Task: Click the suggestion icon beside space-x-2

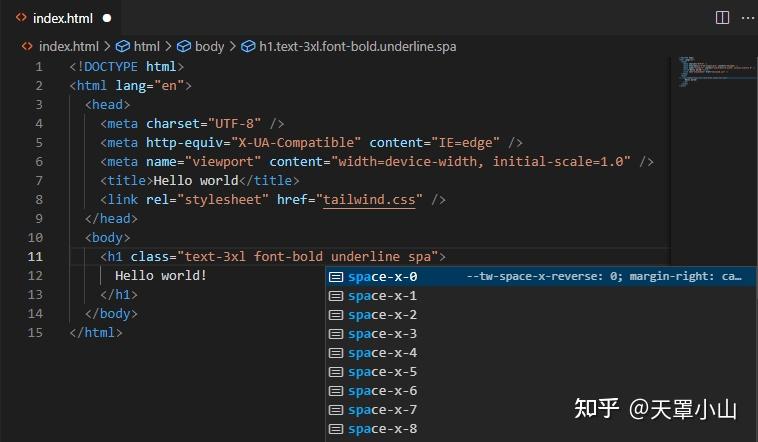Action: pos(336,315)
